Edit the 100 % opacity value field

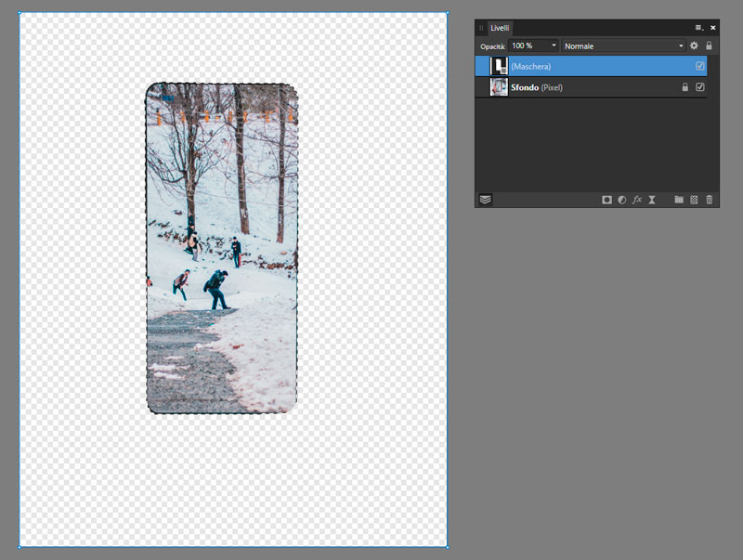(528, 46)
